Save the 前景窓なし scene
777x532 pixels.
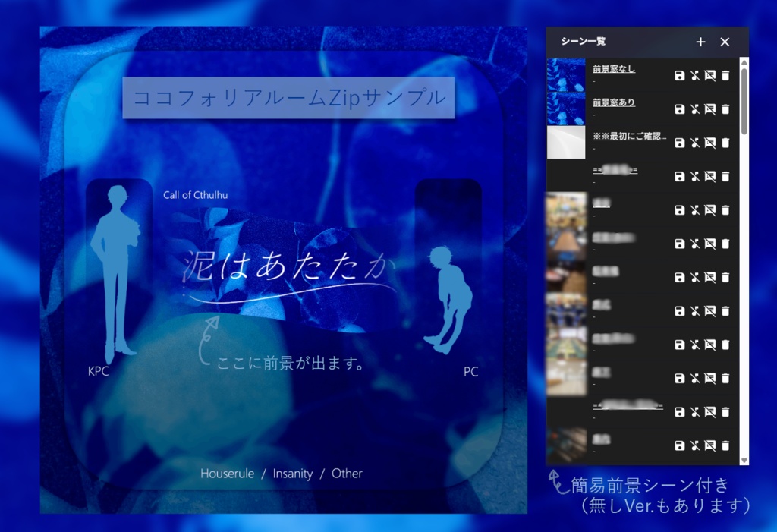(x=679, y=75)
